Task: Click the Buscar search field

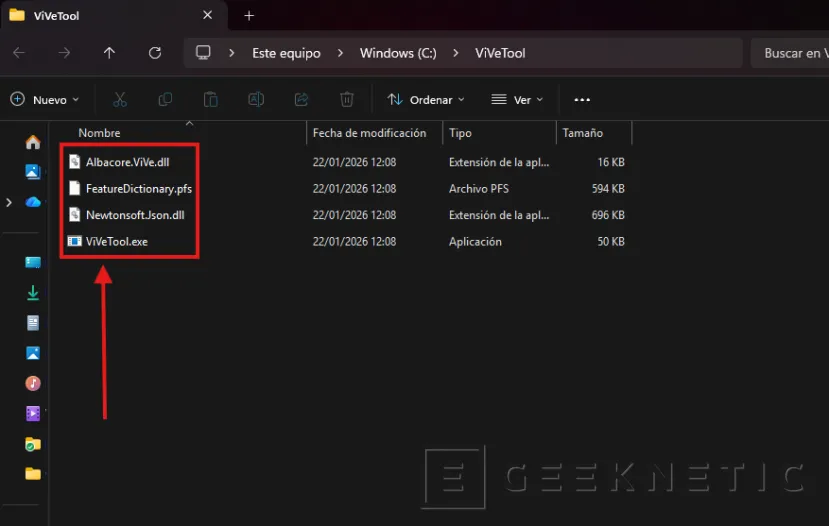Action: (x=790, y=53)
